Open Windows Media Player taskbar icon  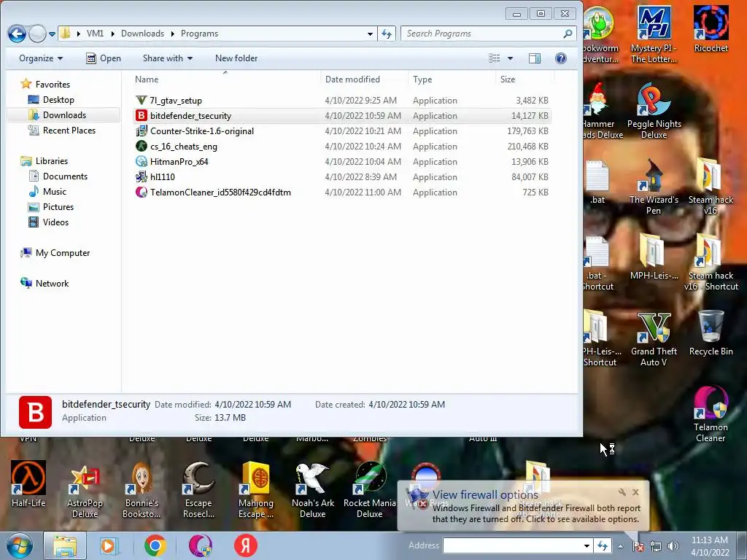(x=108, y=545)
